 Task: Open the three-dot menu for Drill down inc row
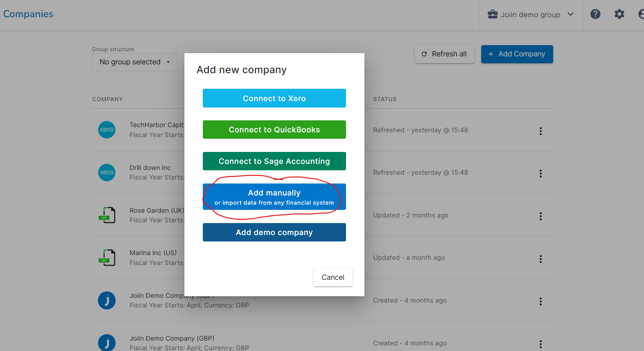tap(540, 174)
